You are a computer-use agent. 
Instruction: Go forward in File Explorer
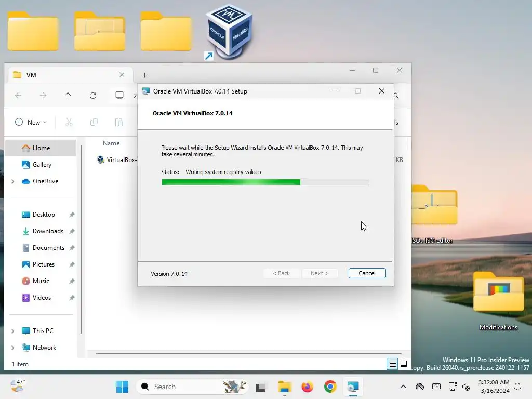[43, 96]
